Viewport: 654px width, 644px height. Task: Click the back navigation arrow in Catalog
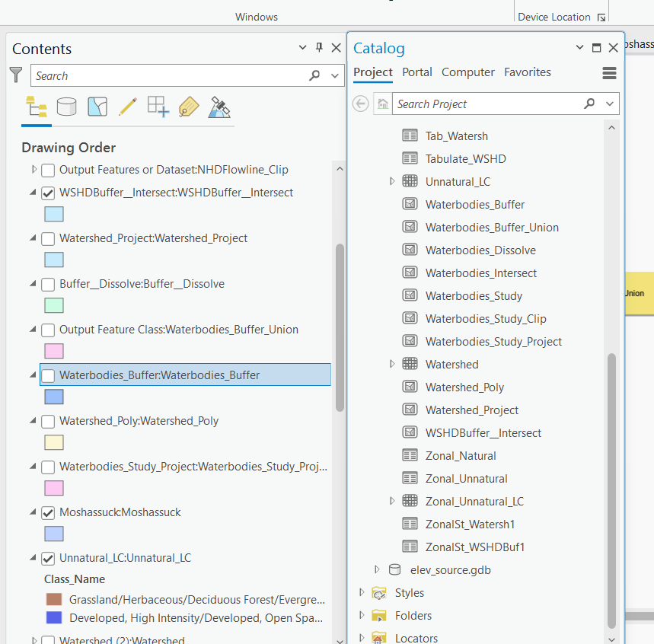coord(360,104)
